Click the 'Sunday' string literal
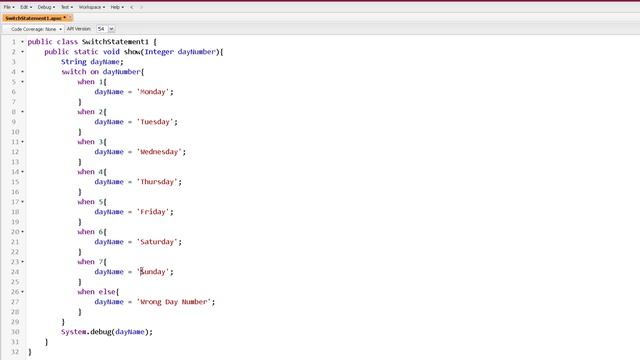This screenshot has height=360, width=640. coord(153,272)
